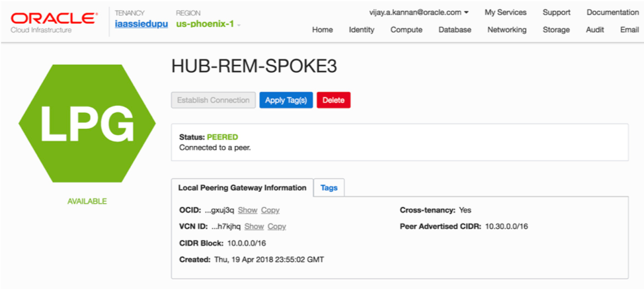
Task: Open the Audit menu
Action: coord(595,30)
